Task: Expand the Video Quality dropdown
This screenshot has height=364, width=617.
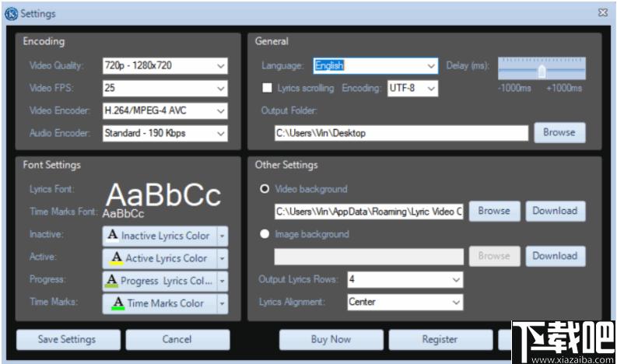Action: tap(165, 65)
